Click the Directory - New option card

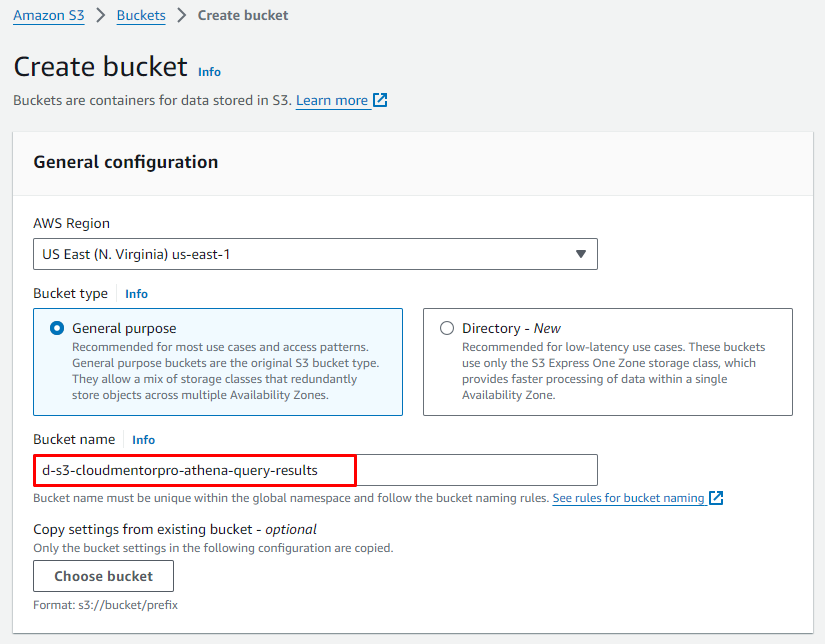tap(607, 361)
